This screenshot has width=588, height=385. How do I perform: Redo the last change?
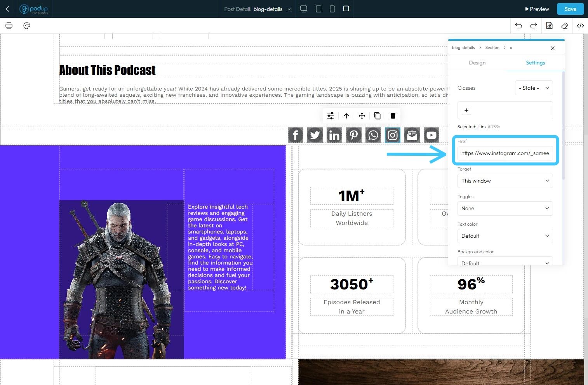point(534,26)
